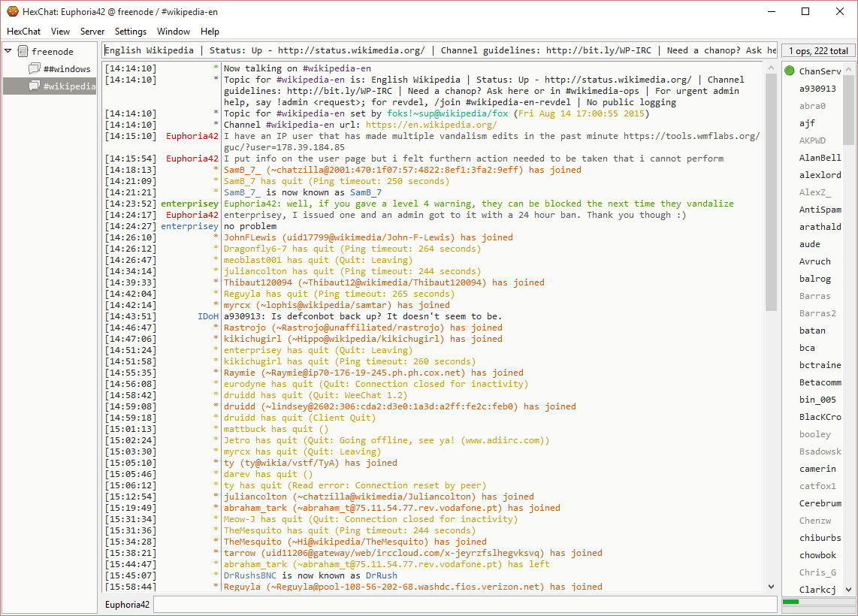Select chowbok in the user list
Viewport: 858px width, 616px height.
click(x=817, y=555)
